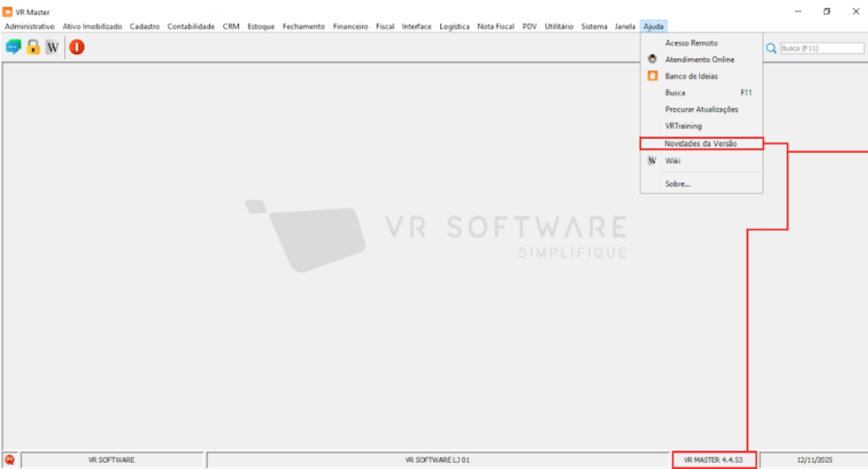Open VRTraining from the help menu

coord(683,126)
